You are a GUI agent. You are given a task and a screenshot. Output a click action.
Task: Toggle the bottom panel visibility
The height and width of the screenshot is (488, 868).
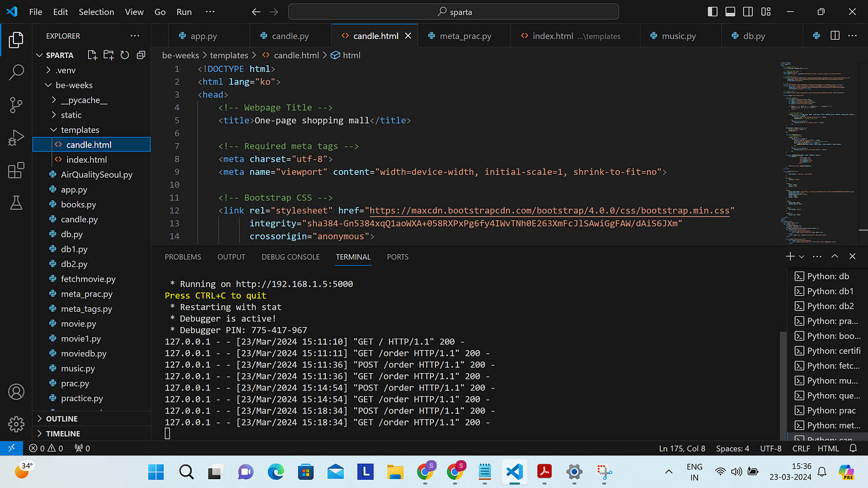(x=731, y=11)
